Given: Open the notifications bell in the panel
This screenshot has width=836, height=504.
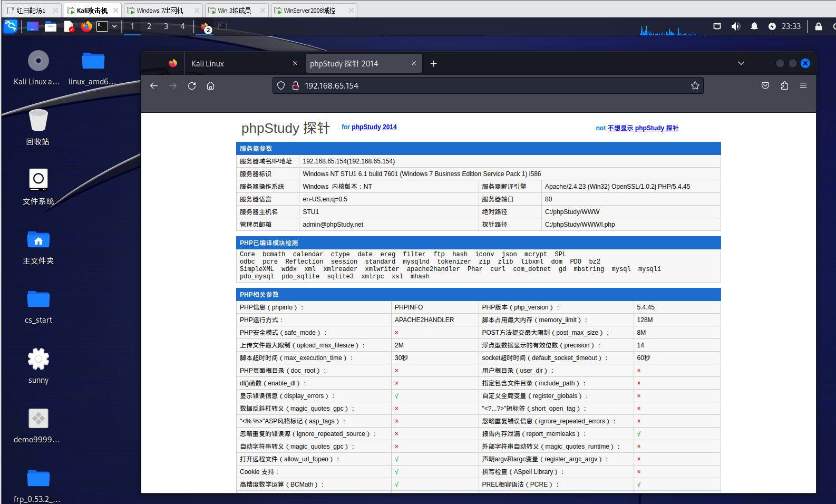Looking at the screenshot, I should [x=754, y=26].
